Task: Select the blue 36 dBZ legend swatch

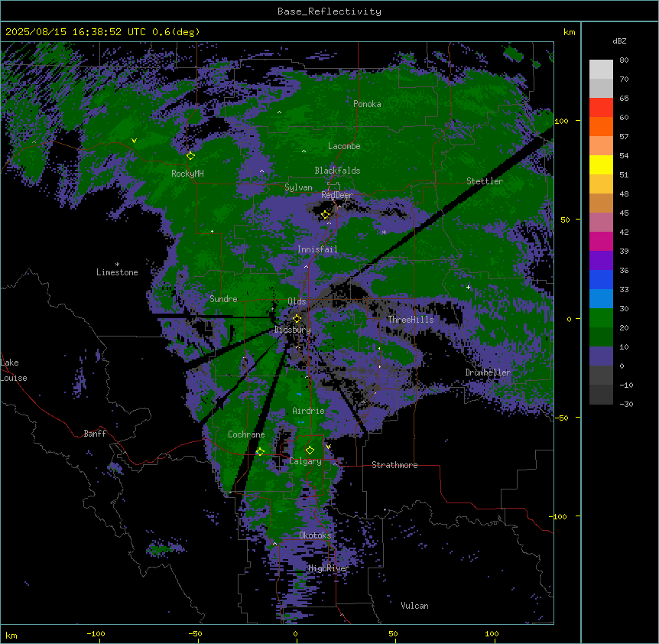Action: [x=601, y=279]
